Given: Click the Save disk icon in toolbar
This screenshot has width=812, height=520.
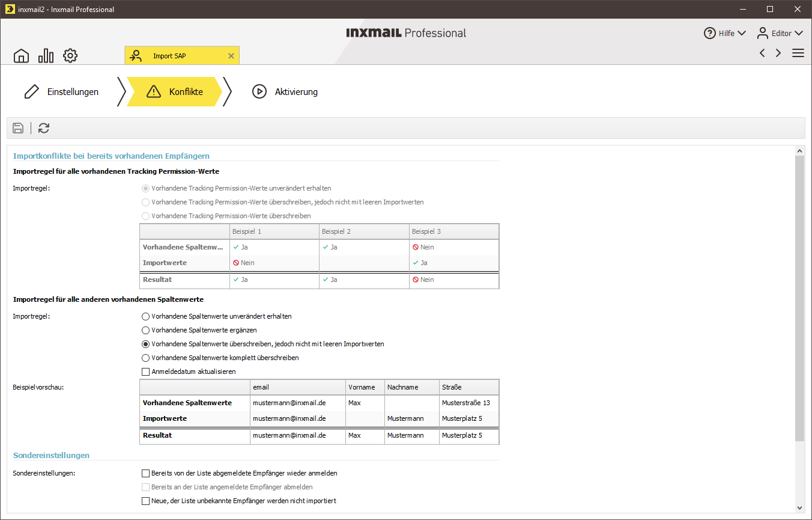Looking at the screenshot, I should tap(18, 127).
